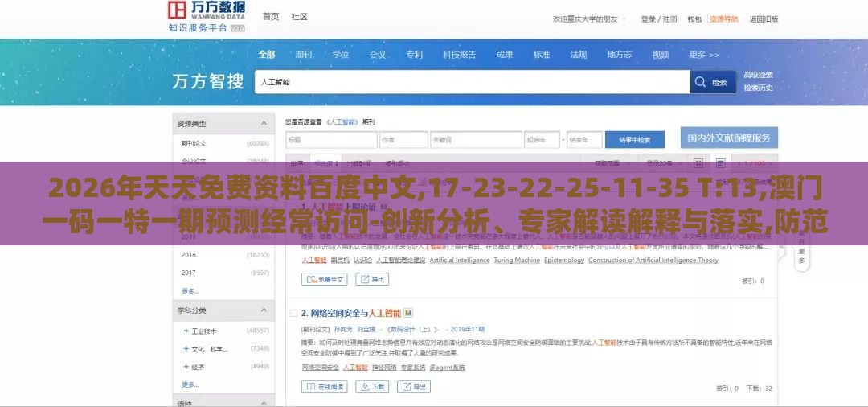
Task: Go to 首页 in top navigation
Action: tap(271, 17)
